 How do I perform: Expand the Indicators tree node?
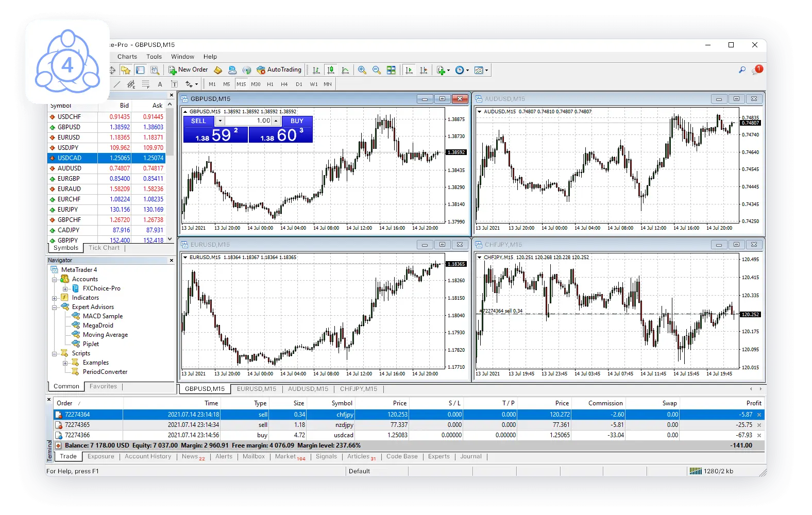pos(55,298)
